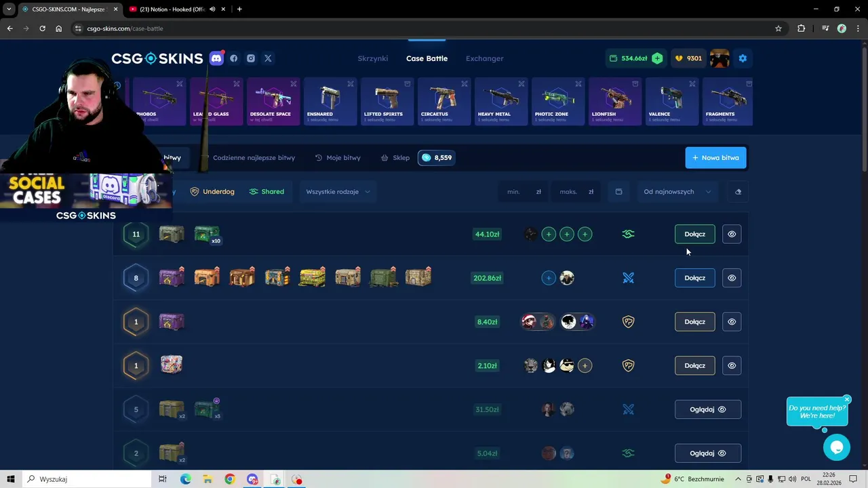This screenshot has width=868, height=488.
Task: Join the 2.10zł battle with Dołącz
Action: coord(694,365)
